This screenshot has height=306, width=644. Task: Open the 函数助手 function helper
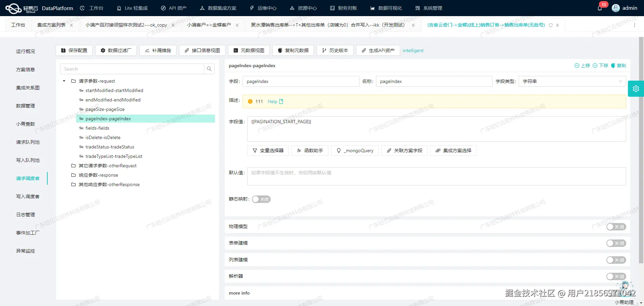tap(310, 150)
